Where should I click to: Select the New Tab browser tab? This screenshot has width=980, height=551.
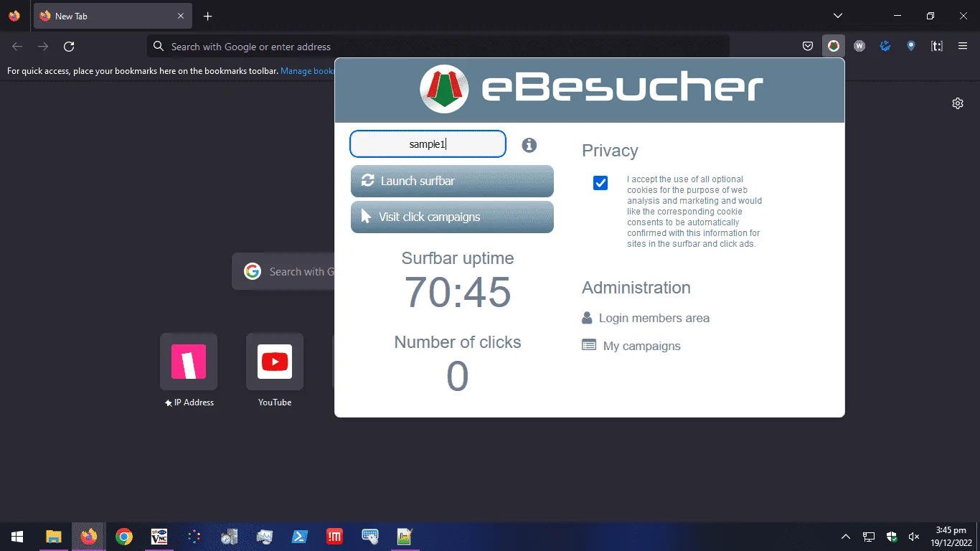[x=111, y=16]
